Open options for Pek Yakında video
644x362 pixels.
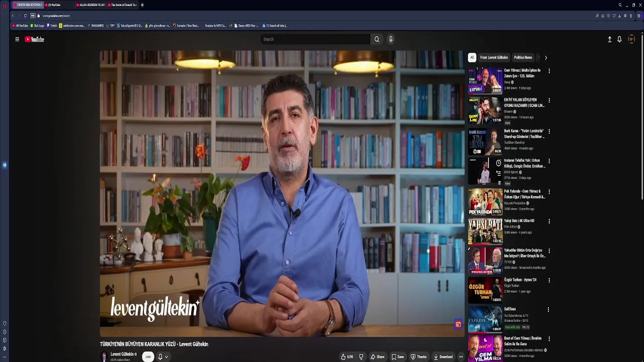549,192
